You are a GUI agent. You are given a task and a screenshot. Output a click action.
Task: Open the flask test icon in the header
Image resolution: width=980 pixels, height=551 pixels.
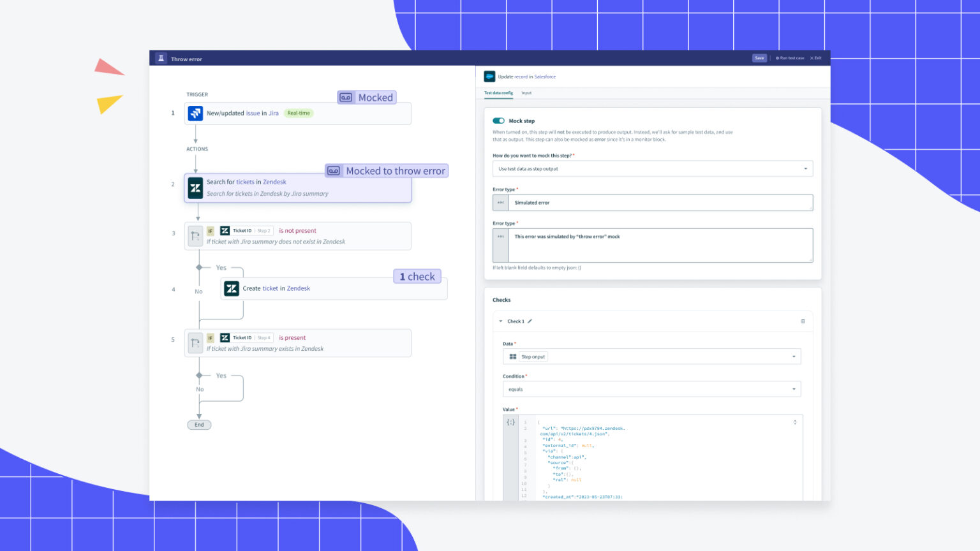(x=161, y=57)
